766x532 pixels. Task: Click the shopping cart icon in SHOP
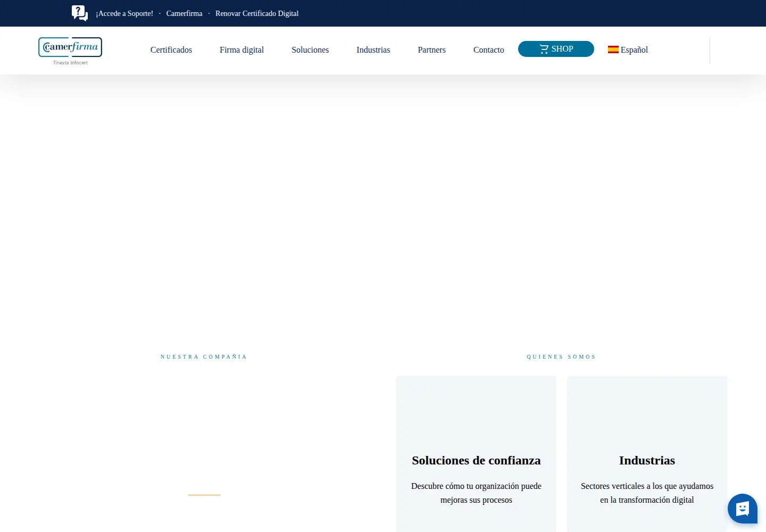coord(544,49)
